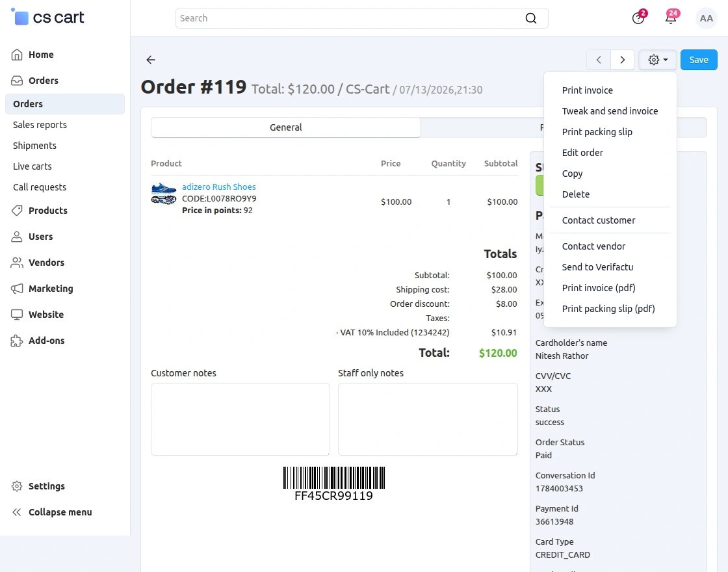This screenshot has height=572, width=728.
Task: Click the CS-Cart logo
Action: click(47, 18)
